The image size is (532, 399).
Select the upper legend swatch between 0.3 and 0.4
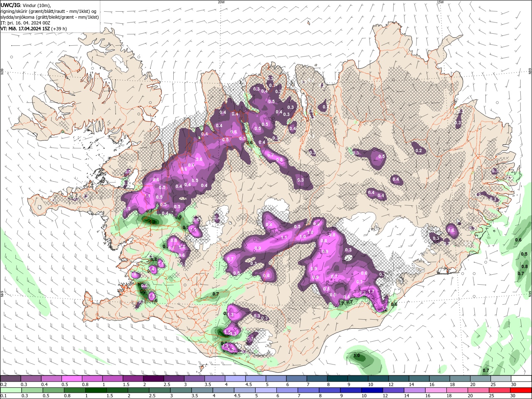coord(31,379)
